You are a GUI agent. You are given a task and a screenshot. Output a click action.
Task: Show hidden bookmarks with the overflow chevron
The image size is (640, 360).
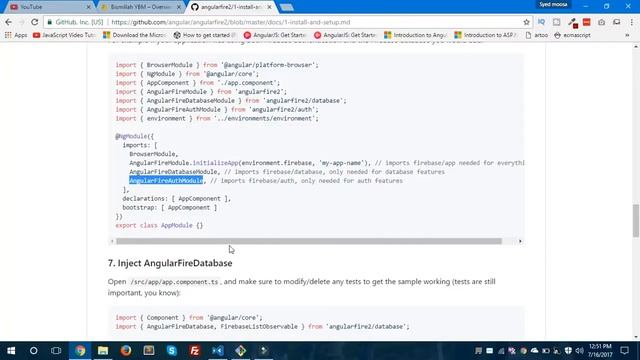[627, 35]
